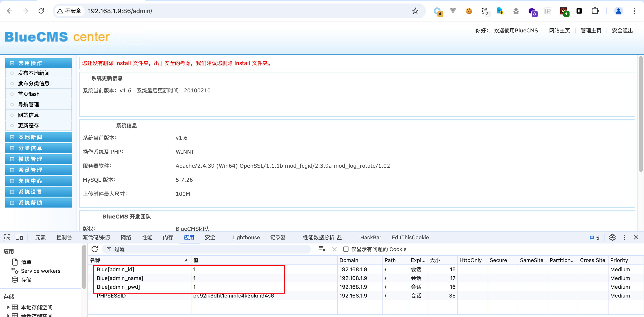
Task: Open the blue document download extension
Action: tap(500, 11)
